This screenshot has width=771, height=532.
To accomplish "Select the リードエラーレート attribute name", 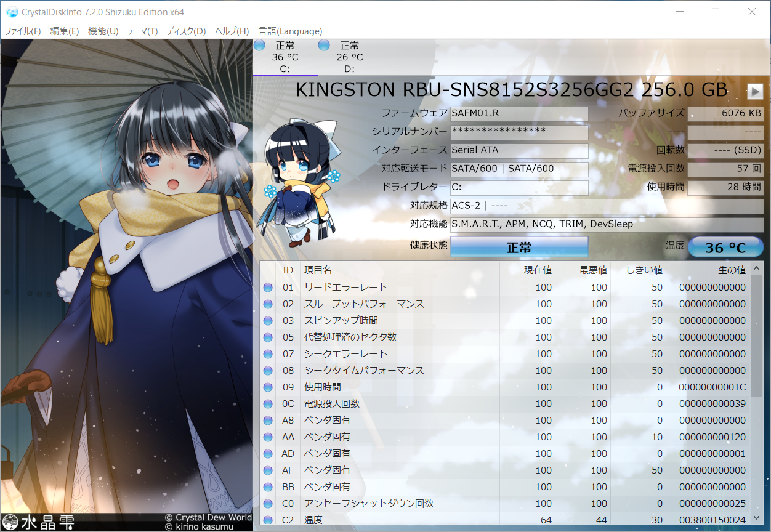I will pyautogui.click(x=345, y=288).
